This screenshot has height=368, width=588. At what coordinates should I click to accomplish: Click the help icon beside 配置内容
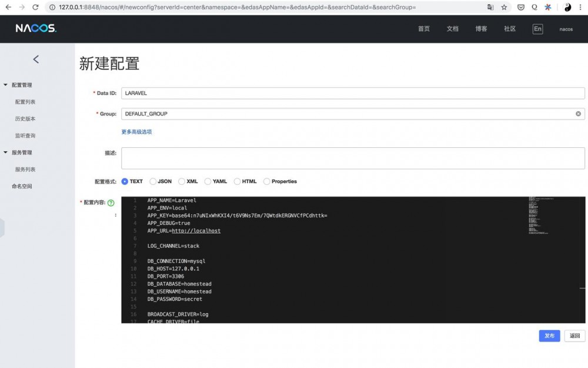112,203
